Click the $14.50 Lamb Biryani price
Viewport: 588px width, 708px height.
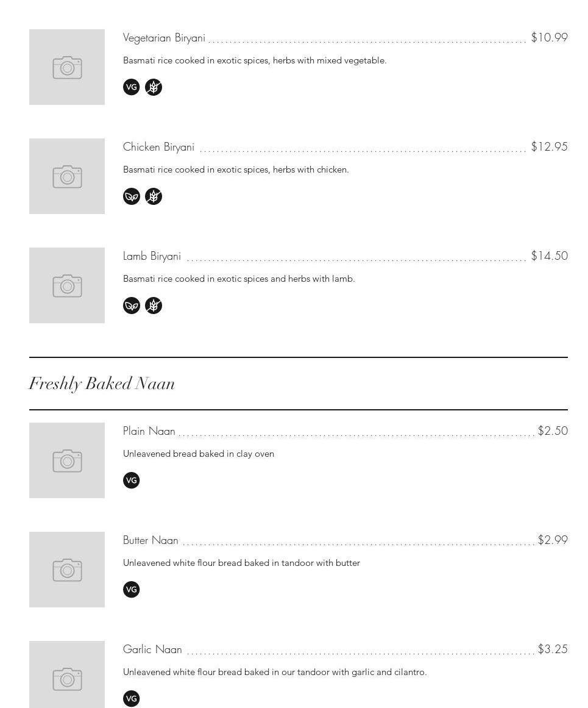pos(549,256)
